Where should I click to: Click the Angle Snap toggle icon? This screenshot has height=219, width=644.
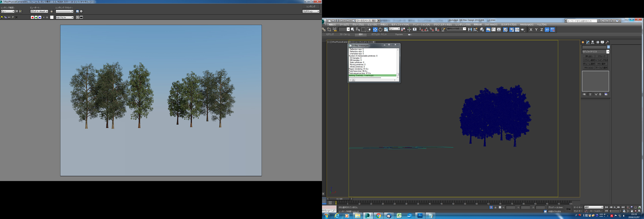426,30
